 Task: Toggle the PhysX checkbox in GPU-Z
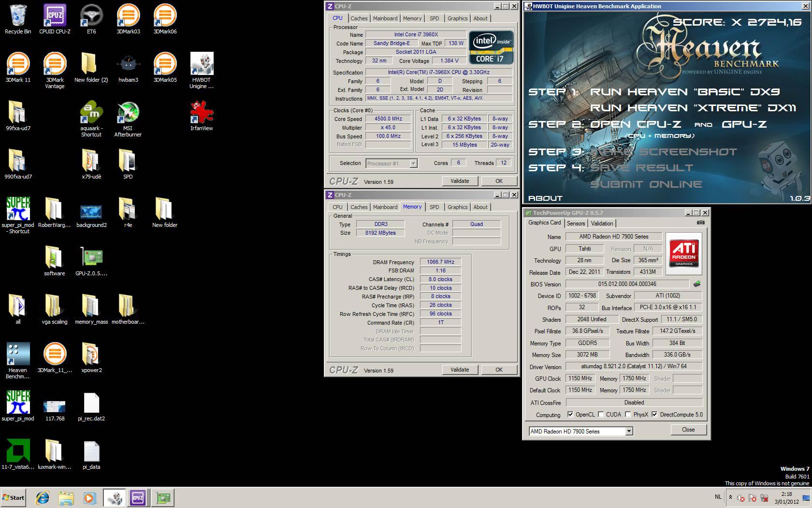628,415
